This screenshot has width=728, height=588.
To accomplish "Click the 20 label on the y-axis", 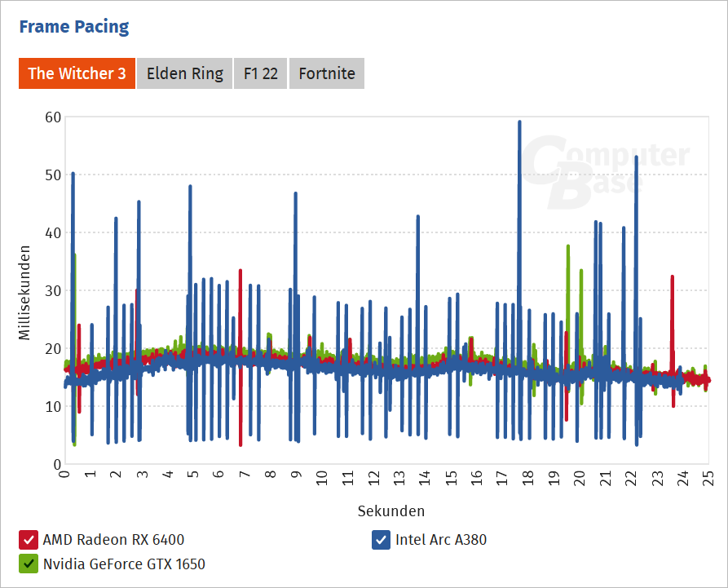I will pos(53,348).
